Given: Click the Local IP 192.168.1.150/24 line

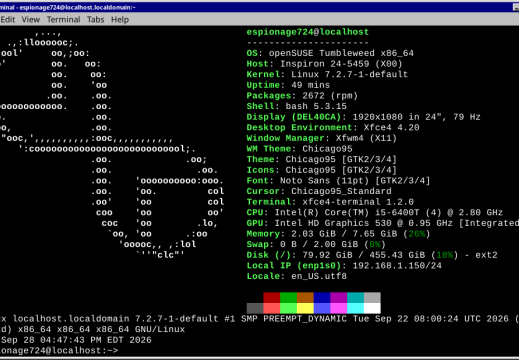Looking at the screenshot, I should (x=344, y=266).
